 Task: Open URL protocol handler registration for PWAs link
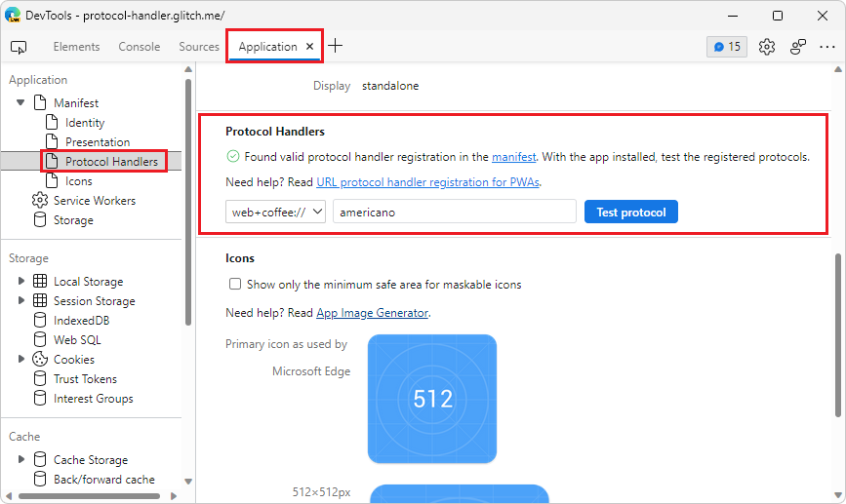coord(427,182)
